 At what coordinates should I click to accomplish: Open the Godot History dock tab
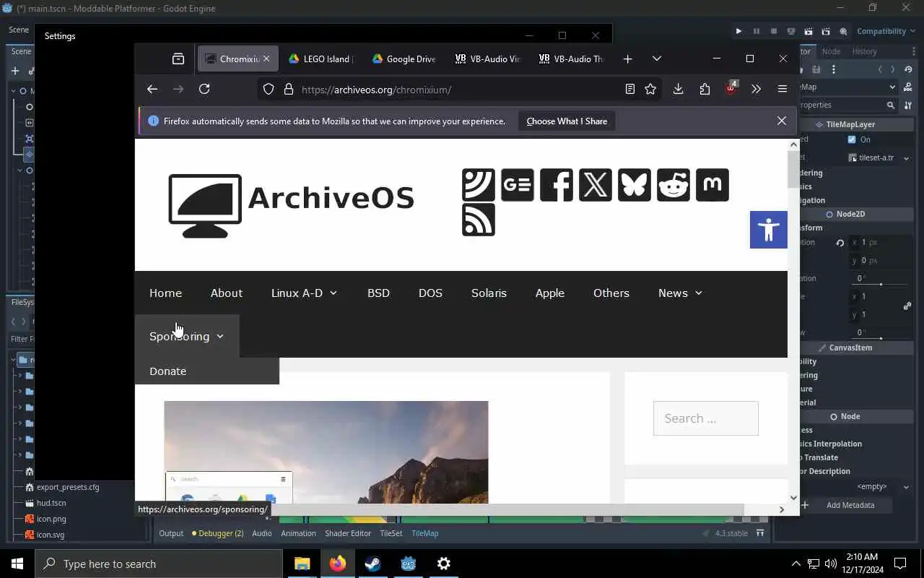coord(864,51)
